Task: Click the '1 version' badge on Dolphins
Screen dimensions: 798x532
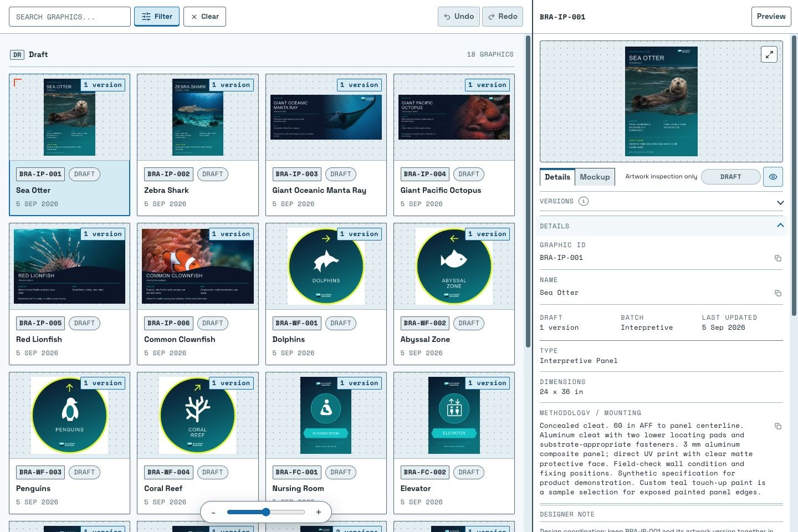Action: click(359, 234)
